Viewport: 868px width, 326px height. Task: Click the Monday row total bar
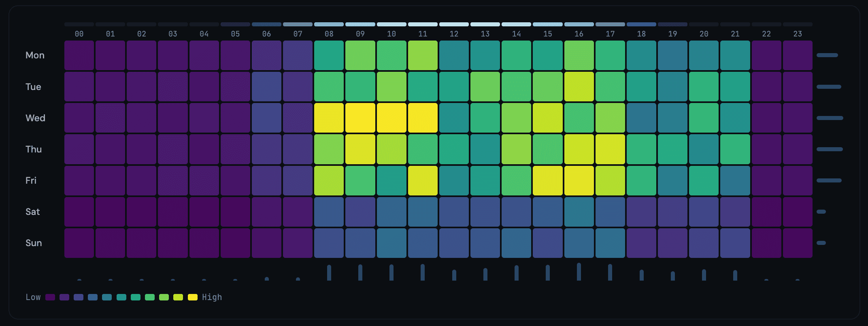pyautogui.click(x=827, y=55)
